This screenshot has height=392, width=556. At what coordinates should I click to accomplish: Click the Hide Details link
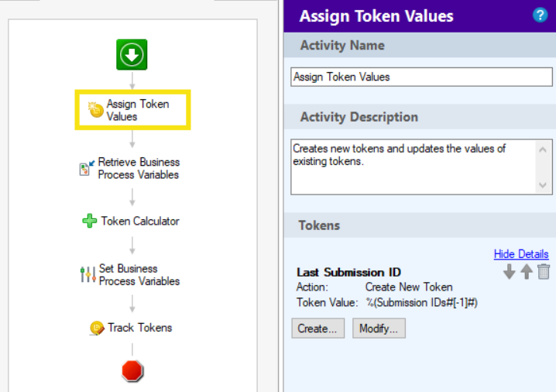coord(520,254)
